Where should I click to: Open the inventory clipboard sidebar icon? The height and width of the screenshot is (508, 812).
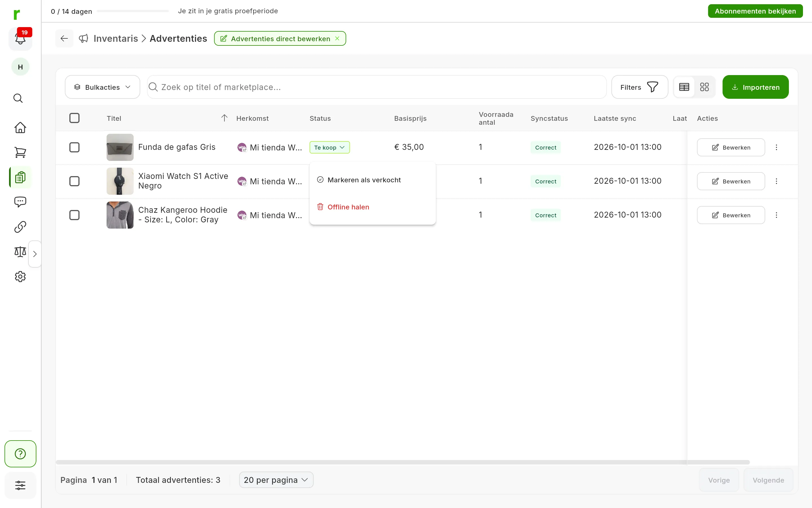21,177
